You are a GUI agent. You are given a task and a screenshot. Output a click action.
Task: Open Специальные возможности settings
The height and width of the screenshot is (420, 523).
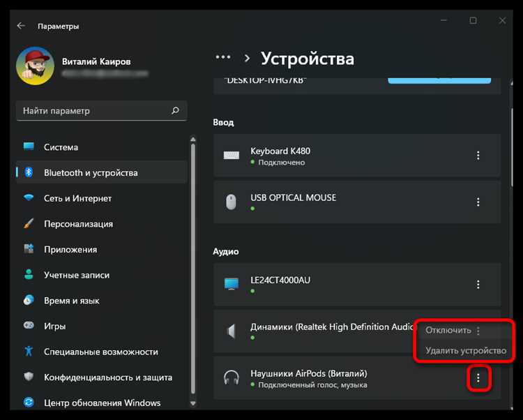pyautogui.click(x=101, y=352)
